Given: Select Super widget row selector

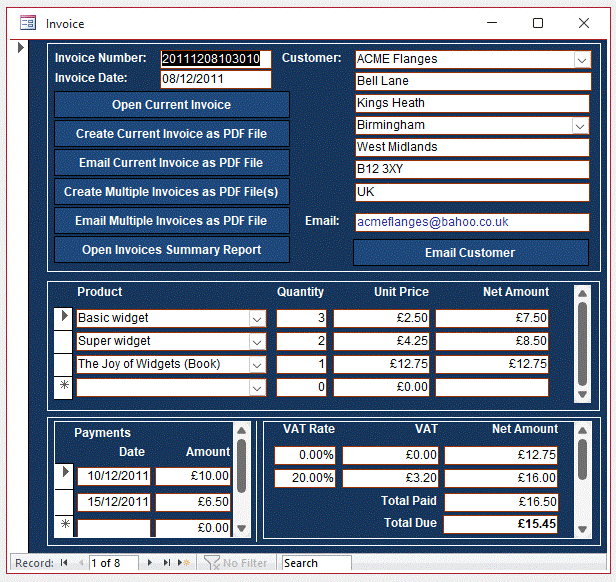Looking at the screenshot, I should [63, 341].
